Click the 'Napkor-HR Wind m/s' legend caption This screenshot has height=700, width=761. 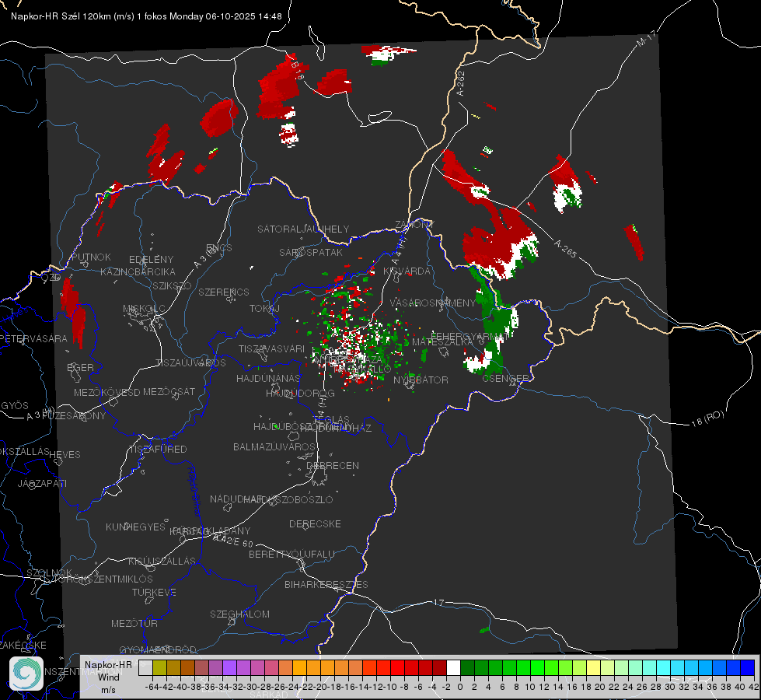pos(108,677)
